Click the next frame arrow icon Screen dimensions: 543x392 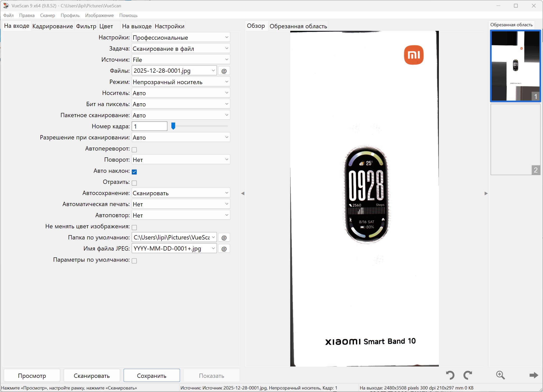pos(534,375)
